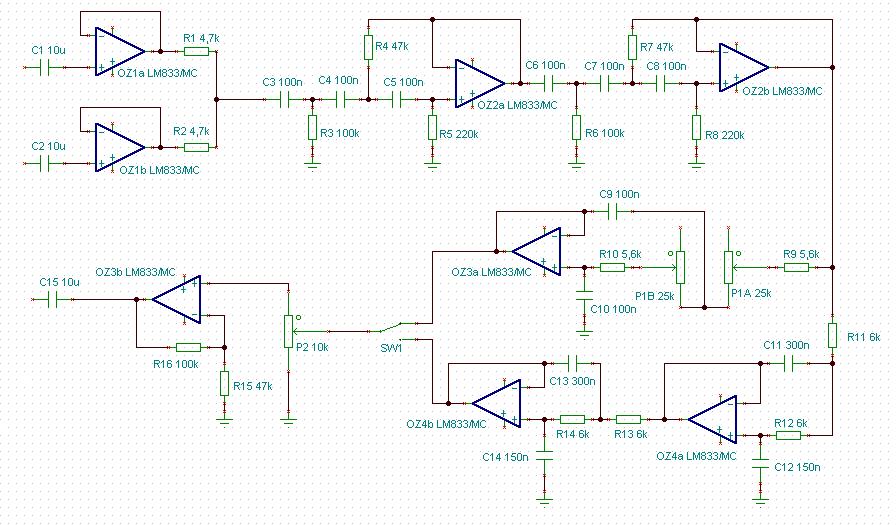Click resistor R1 4,7k symbol
The width and height of the screenshot is (896, 525).
click(197, 51)
